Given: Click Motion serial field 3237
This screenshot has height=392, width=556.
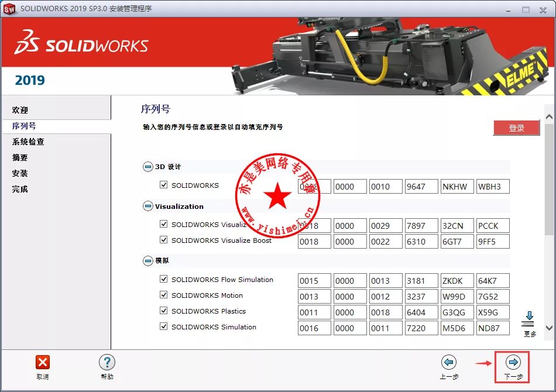Looking at the screenshot, I should tap(421, 296).
